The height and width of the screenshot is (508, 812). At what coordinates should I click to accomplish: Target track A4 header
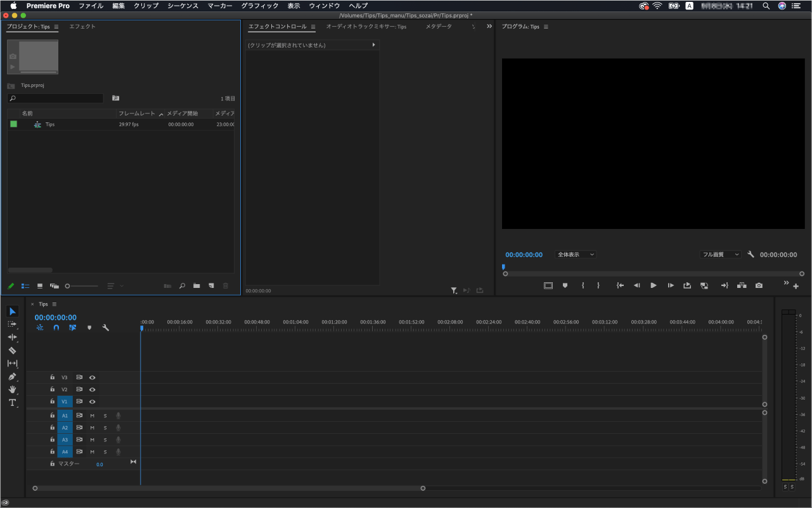click(64, 452)
